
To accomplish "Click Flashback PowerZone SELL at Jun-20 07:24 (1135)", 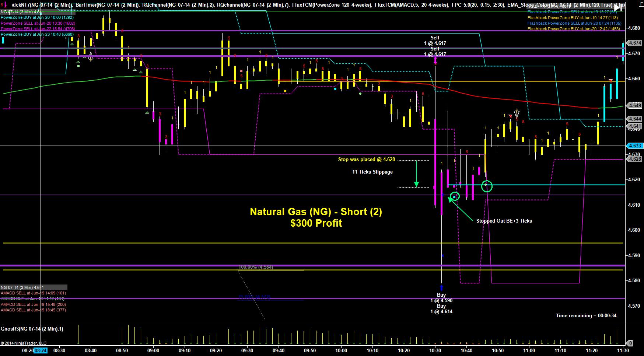I will tap(574, 23).
